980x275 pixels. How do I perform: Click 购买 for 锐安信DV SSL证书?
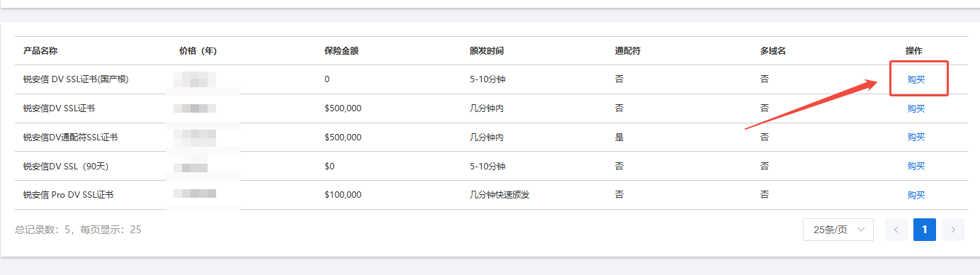coord(916,108)
